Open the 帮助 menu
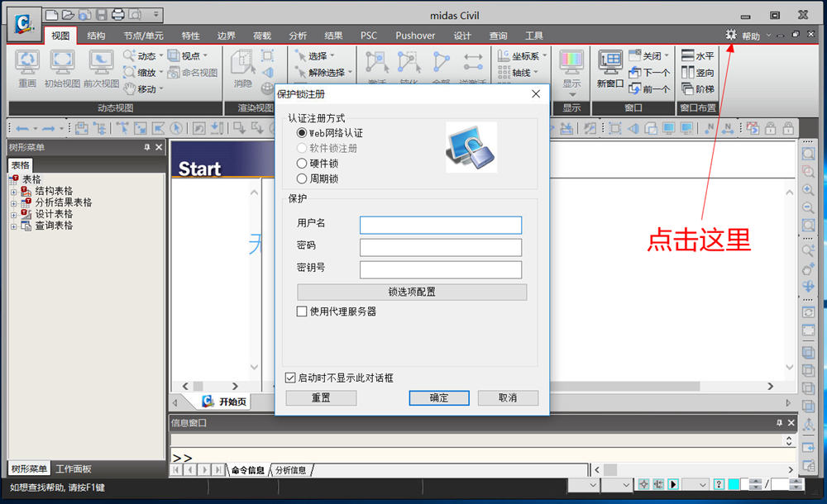This screenshot has width=827, height=504. coord(751,36)
